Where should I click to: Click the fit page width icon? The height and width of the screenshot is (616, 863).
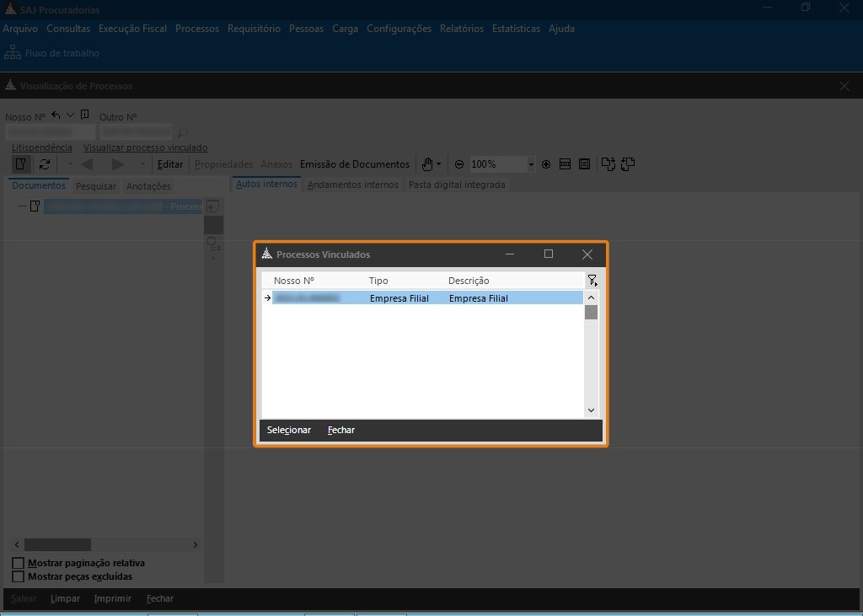pyautogui.click(x=565, y=164)
